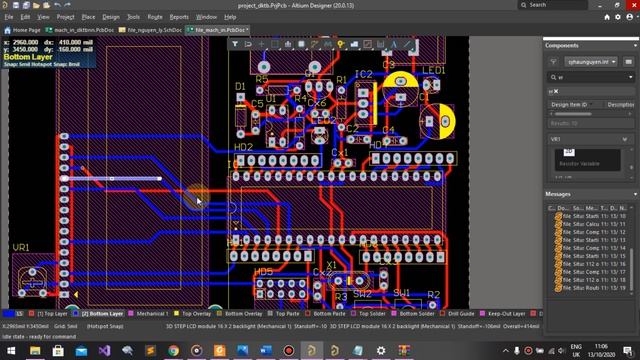Screen dimensions: 640x360
Task: Click the place dimension icon in active bar
Action: pos(380,44)
